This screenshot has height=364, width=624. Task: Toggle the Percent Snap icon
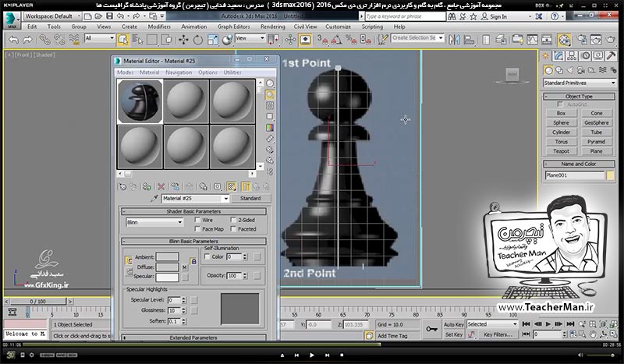point(351,40)
